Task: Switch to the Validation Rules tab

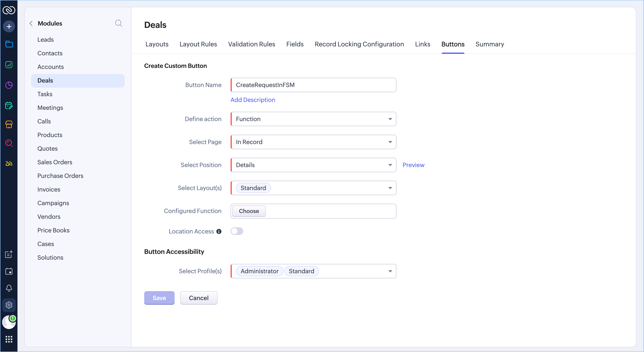Action: click(252, 44)
